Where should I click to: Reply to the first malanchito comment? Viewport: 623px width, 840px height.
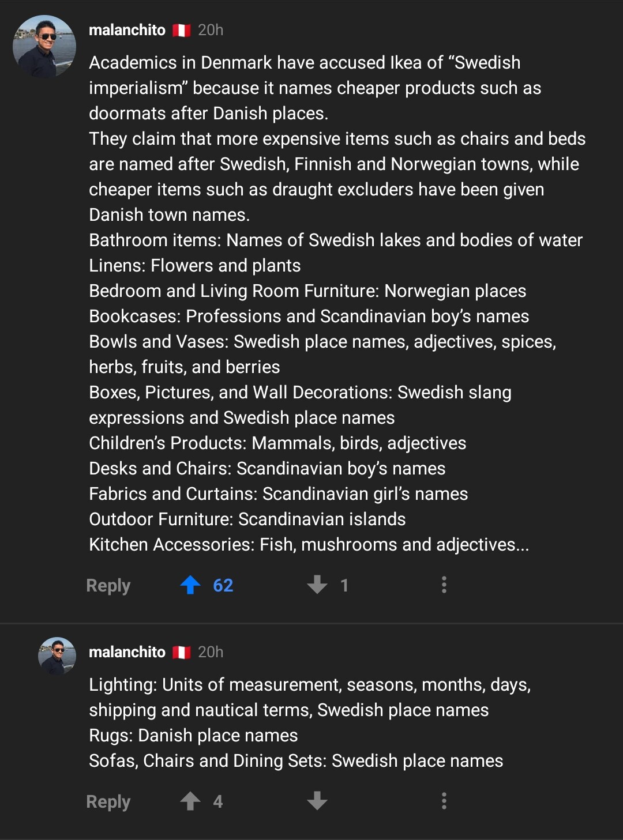point(108,586)
